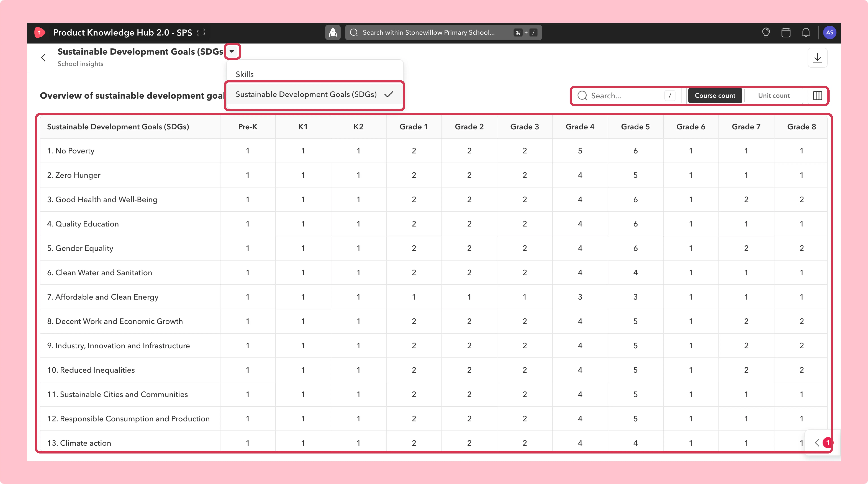Switch table to Unit count
Image resolution: width=868 pixels, height=484 pixels.
tap(774, 96)
